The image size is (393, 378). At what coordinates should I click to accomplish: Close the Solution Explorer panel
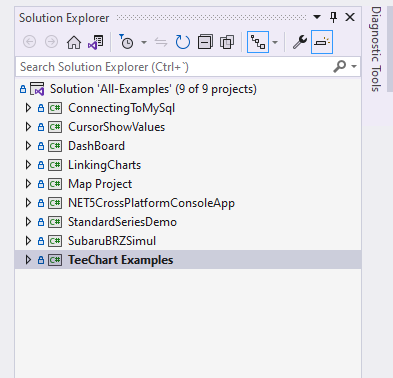[350, 17]
